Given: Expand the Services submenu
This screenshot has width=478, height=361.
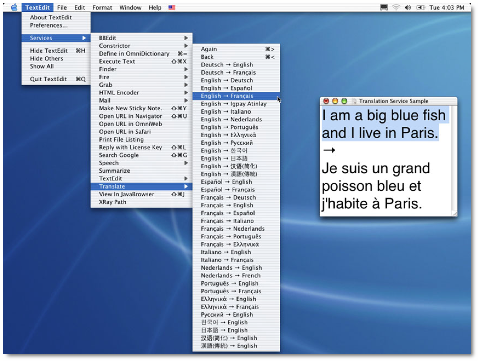Looking at the screenshot, I should [x=56, y=38].
